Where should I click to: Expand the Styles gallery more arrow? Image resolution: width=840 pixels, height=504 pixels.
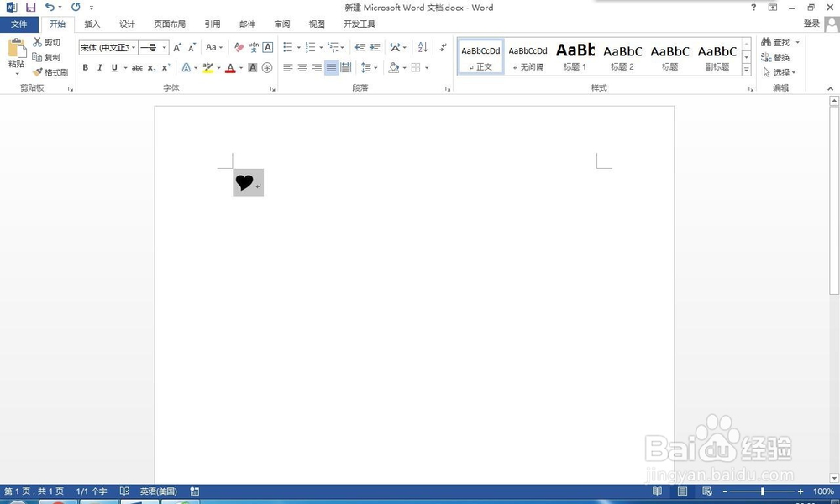(x=746, y=70)
